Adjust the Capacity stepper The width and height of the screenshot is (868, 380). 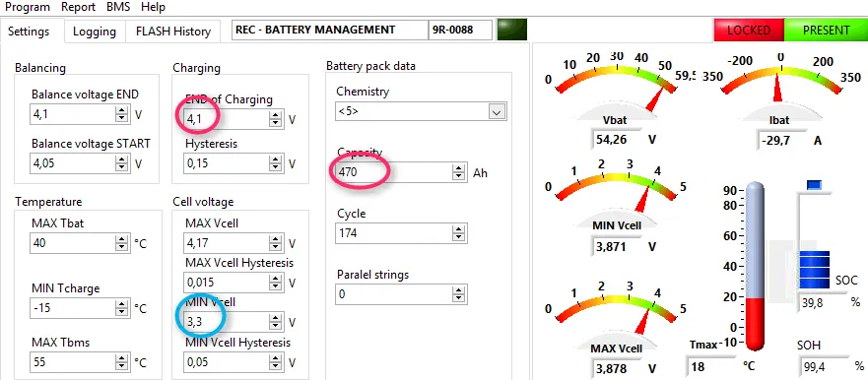pos(458,172)
